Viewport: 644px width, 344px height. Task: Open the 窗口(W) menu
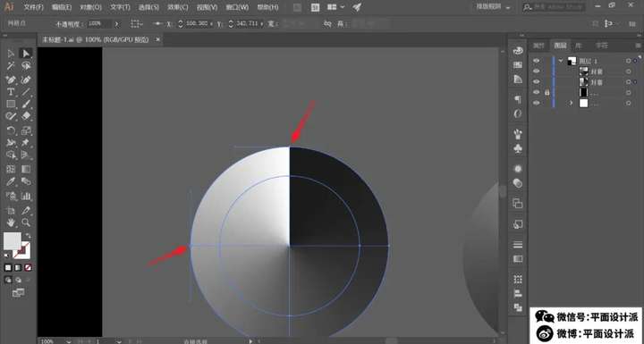click(237, 7)
